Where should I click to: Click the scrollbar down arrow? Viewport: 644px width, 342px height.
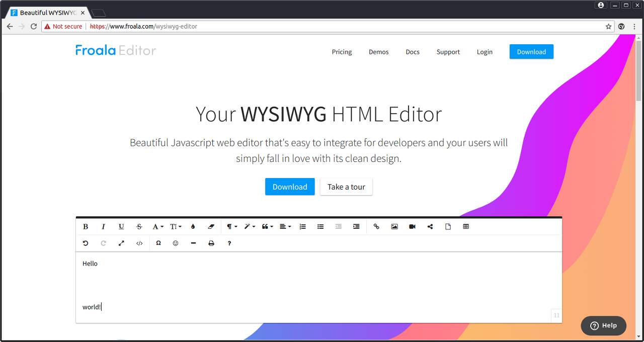click(x=639, y=336)
